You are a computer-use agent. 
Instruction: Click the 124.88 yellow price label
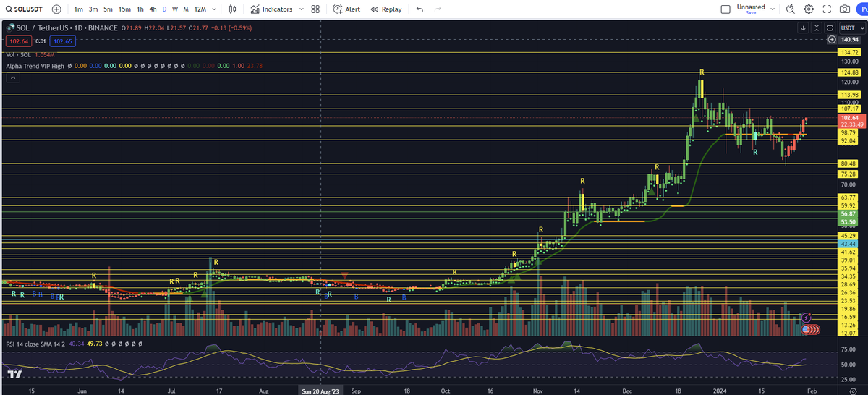click(x=848, y=73)
